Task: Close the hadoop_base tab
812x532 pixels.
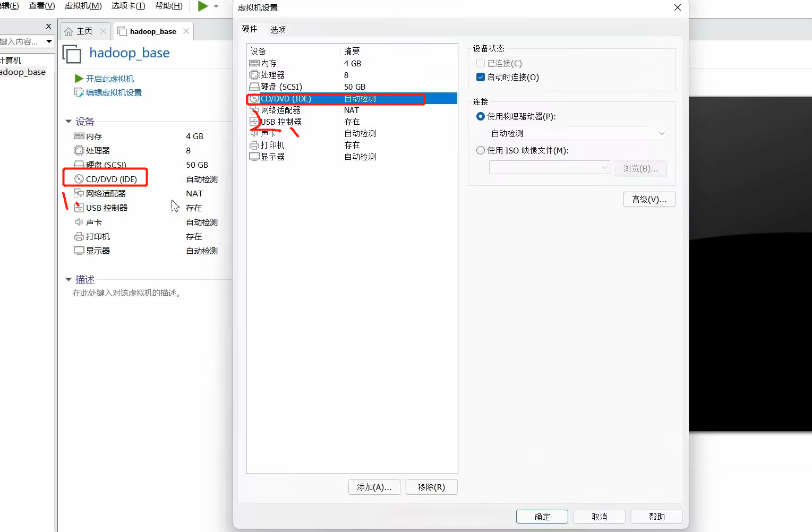Action: pyautogui.click(x=186, y=31)
